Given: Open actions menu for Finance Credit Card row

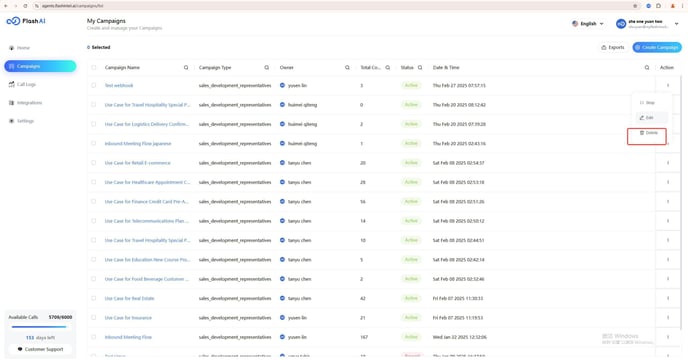Looking at the screenshot, I should coord(668,202).
